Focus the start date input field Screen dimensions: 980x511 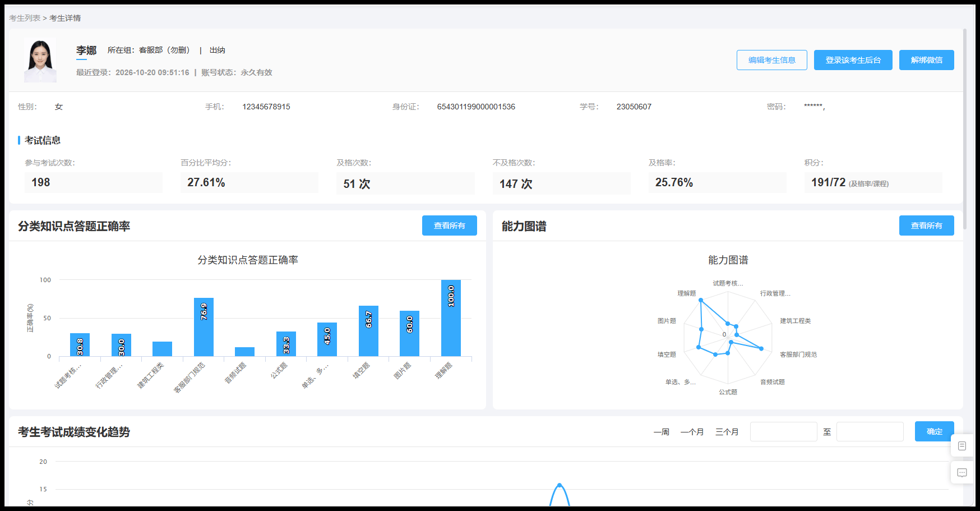[784, 432]
